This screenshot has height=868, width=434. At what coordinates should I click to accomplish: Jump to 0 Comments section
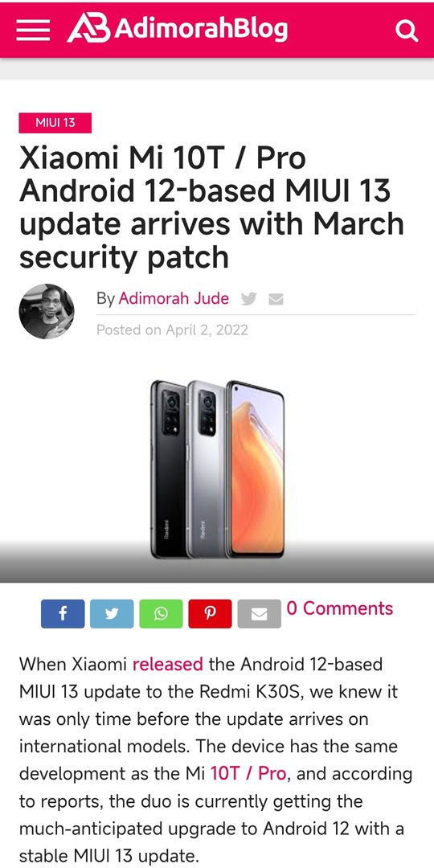point(340,608)
